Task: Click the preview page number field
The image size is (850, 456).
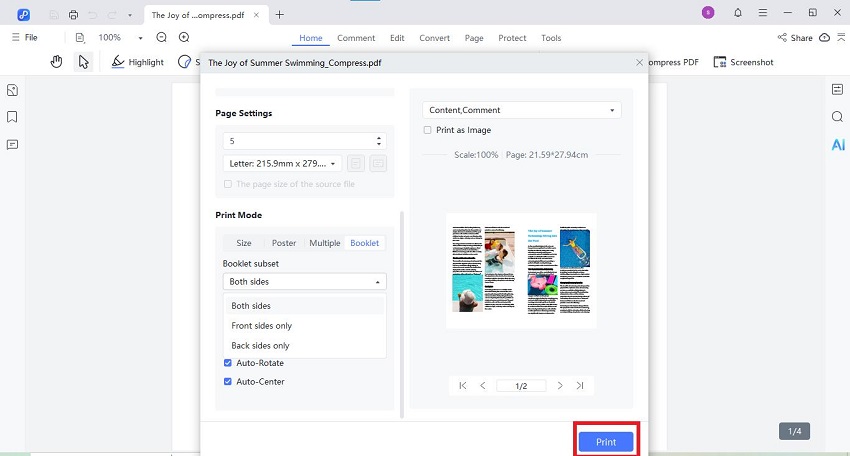Action: tap(521, 385)
